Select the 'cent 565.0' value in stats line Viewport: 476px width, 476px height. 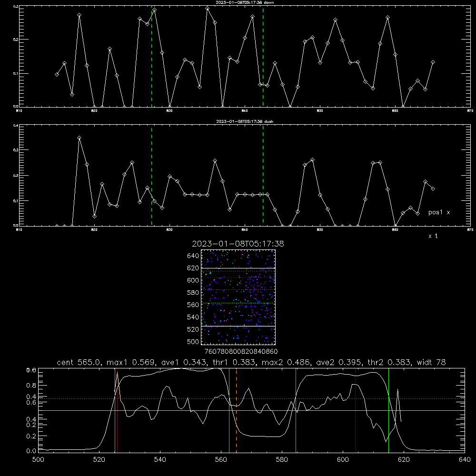79,362
